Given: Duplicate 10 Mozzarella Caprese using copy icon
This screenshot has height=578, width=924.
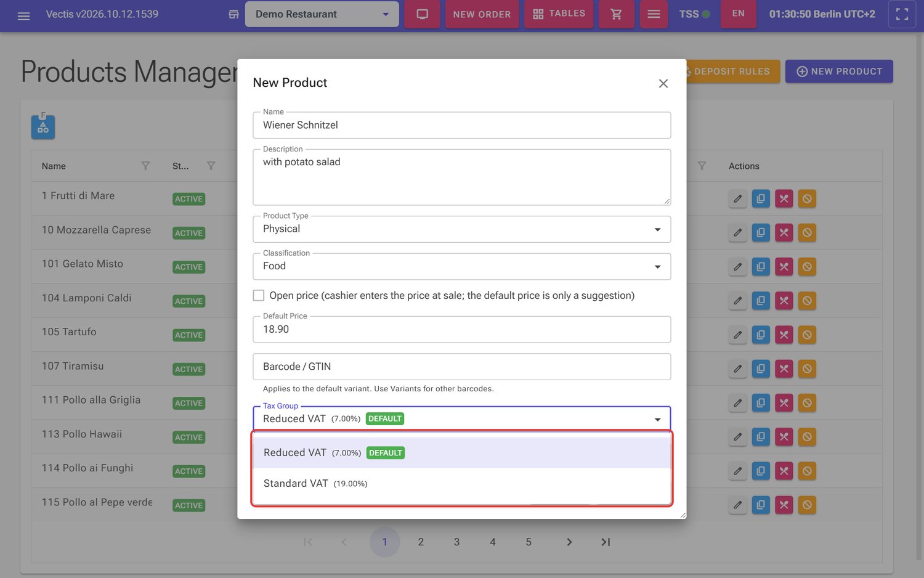Looking at the screenshot, I should [x=761, y=233].
